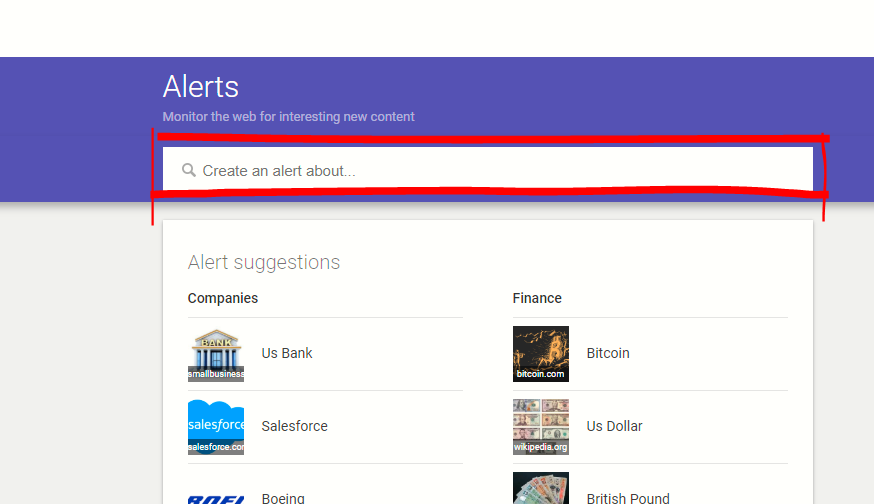Select the 'Finance' category heading
The height and width of the screenshot is (504, 874).
click(x=537, y=298)
